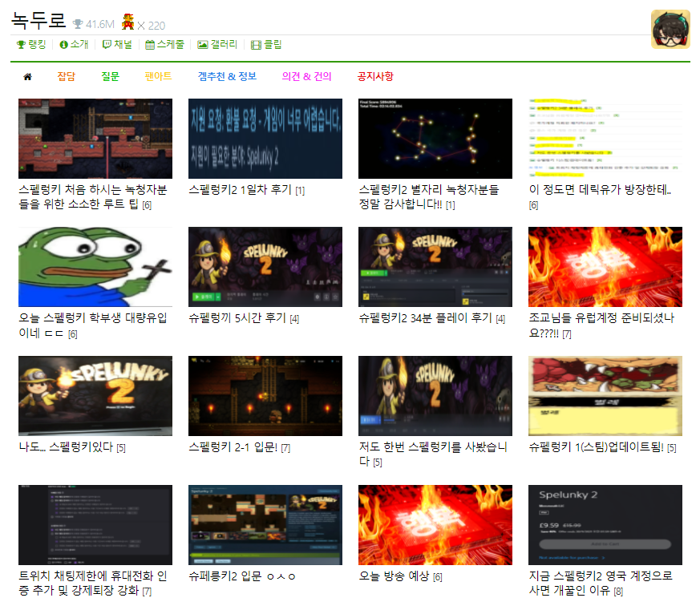
Task: Click flaming thumbnail for 오늘 방송 예상
Action: pyautogui.click(x=435, y=525)
